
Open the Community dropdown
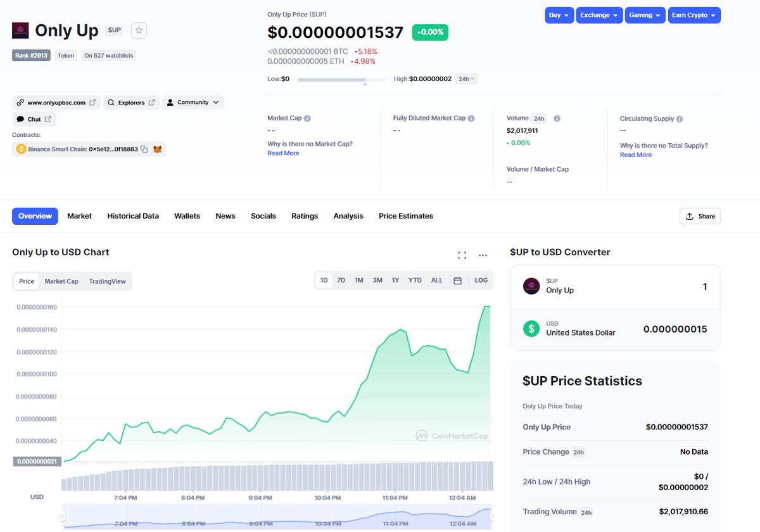click(x=193, y=102)
